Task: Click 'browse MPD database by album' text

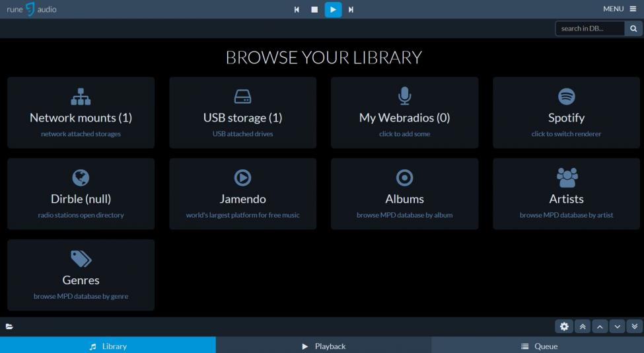Action: [404, 215]
